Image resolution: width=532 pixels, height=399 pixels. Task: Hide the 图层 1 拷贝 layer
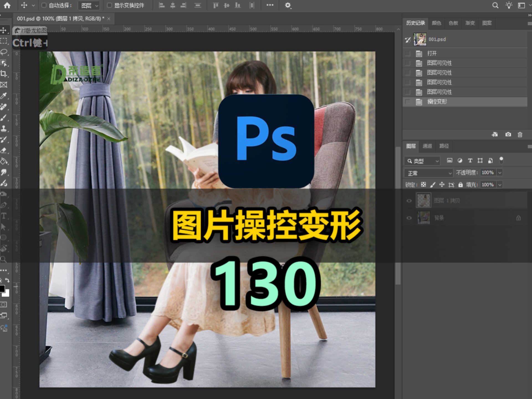(x=409, y=201)
